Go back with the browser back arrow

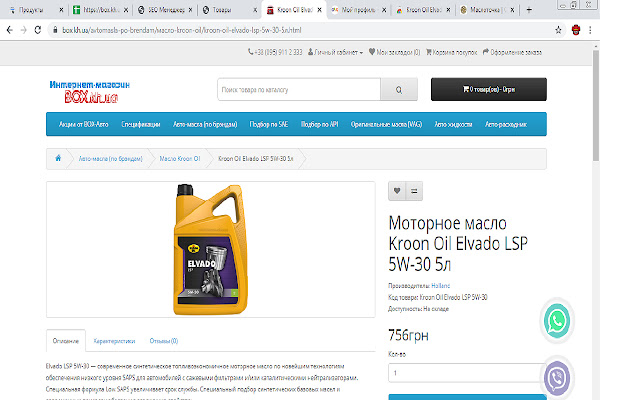10,30
